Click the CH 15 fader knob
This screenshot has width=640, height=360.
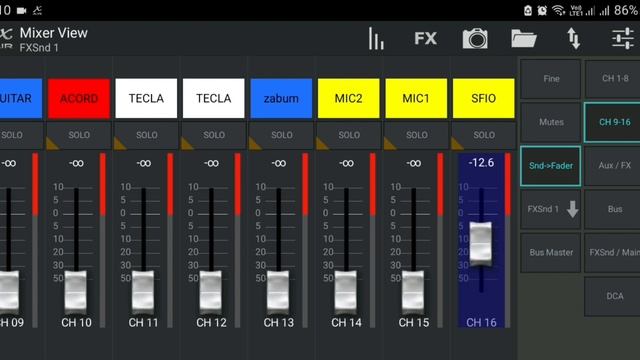point(413,292)
